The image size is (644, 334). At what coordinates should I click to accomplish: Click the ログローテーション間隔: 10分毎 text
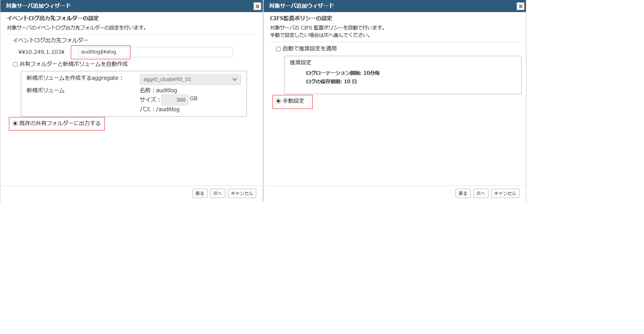(x=343, y=73)
